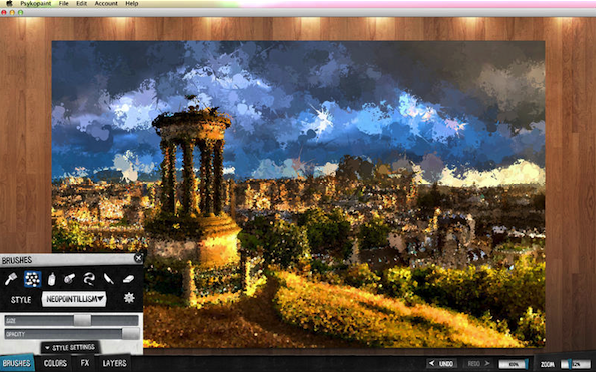This screenshot has height=372, width=596.
Task: Switch to the FX tab
Action: [x=85, y=363]
